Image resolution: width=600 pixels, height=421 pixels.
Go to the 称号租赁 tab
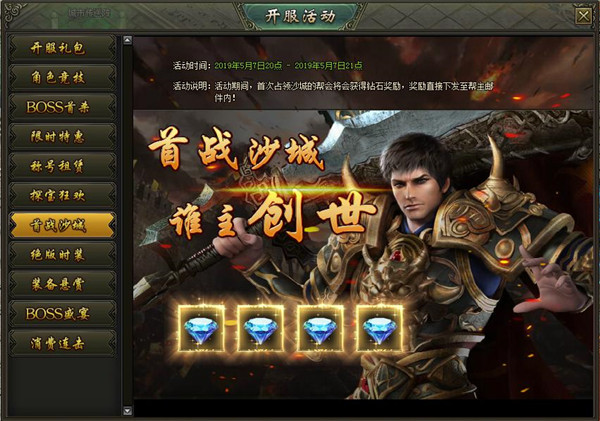62,166
